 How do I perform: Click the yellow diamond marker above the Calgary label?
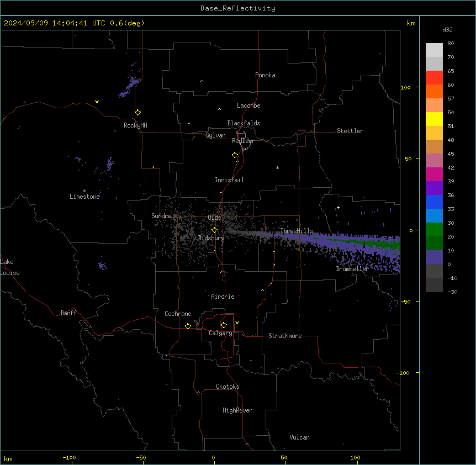(224, 325)
